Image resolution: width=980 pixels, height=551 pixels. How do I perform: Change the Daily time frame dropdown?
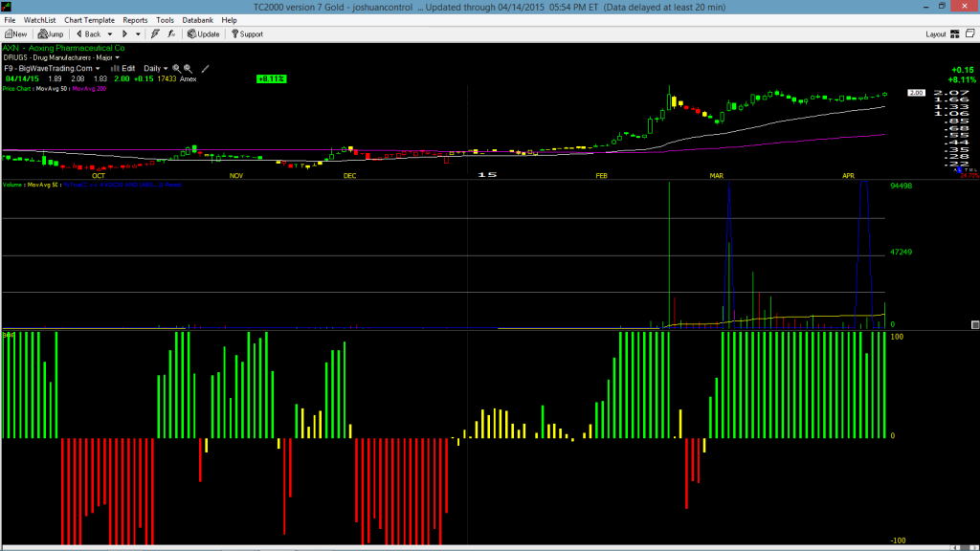pyautogui.click(x=156, y=69)
